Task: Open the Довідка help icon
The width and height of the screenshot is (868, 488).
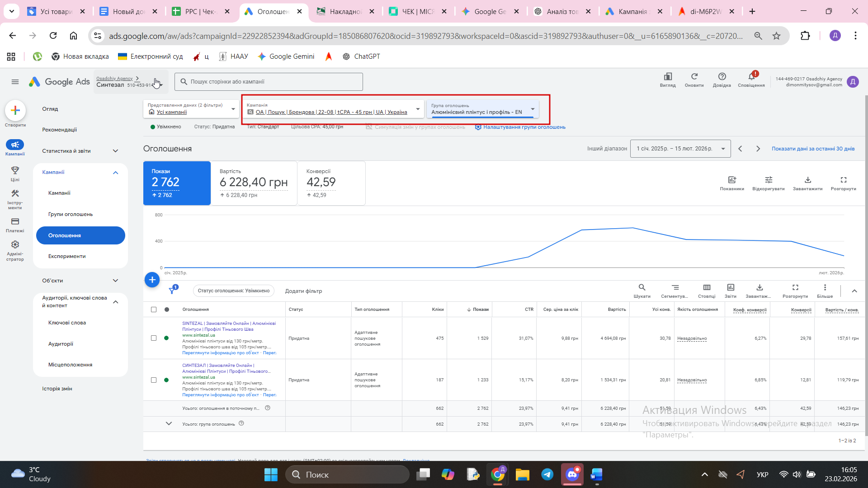Action: [722, 77]
